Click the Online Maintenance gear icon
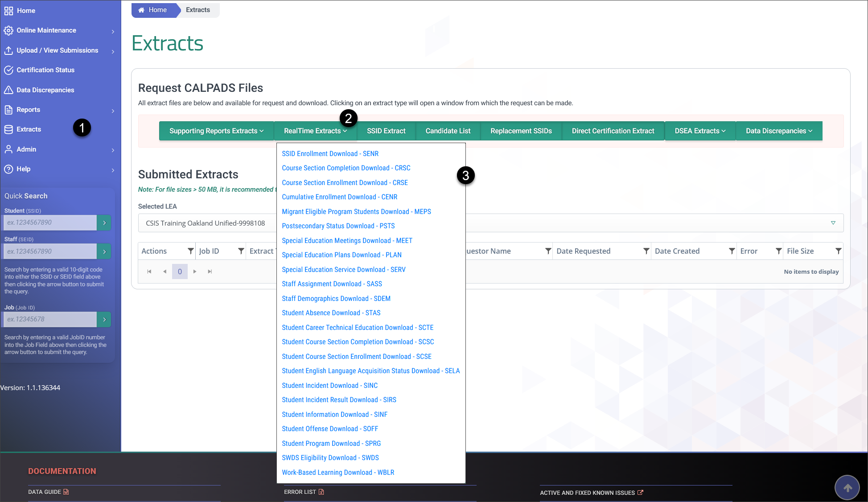This screenshot has width=868, height=502. (x=9, y=30)
